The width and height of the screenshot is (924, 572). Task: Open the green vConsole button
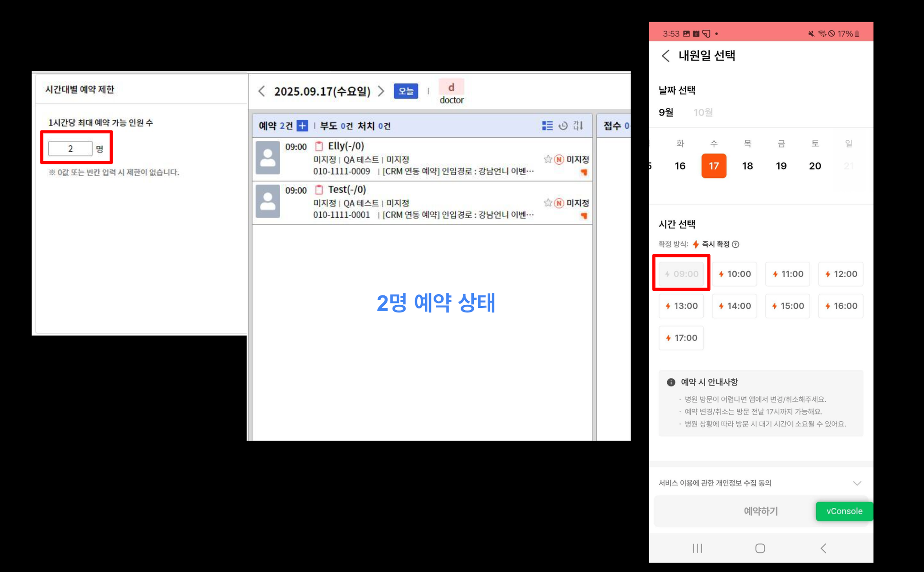(844, 511)
